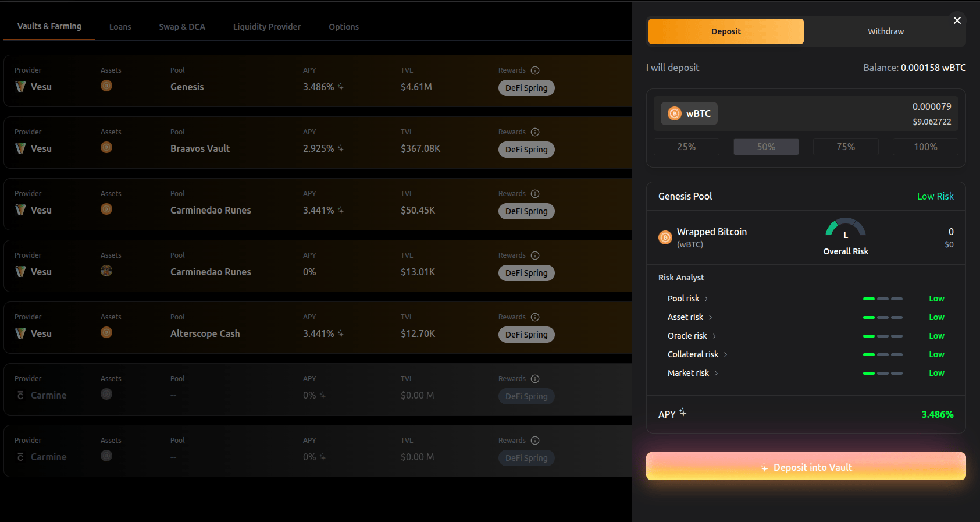This screenshot has width=980, height=522.
Task: Expand Pool risk details
Action: click(x=688, y=299)
